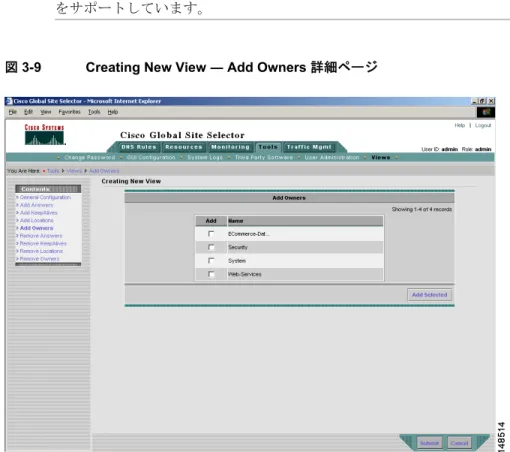The height and width of the screenshot is (452, 510).
Task: Open the browser View menu
Action: point(46,112)
